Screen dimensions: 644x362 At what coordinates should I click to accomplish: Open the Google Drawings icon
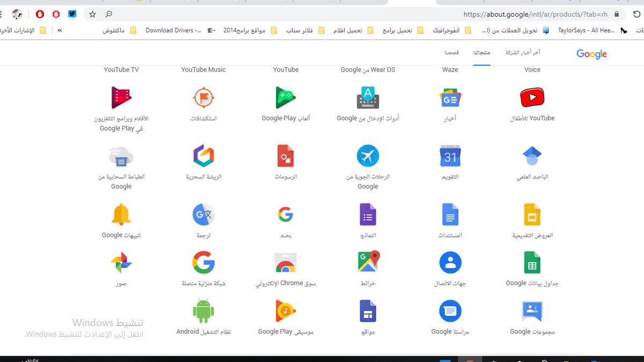click(286, 156)
